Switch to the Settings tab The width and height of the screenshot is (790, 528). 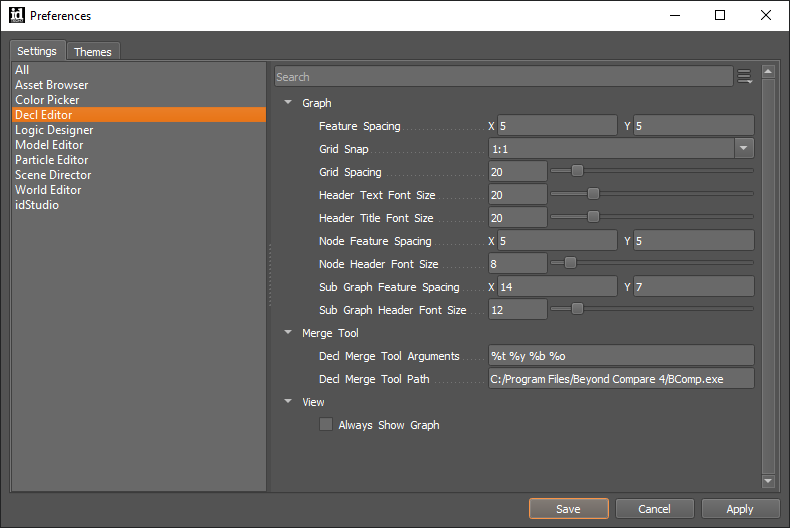(x=37, y=51)
